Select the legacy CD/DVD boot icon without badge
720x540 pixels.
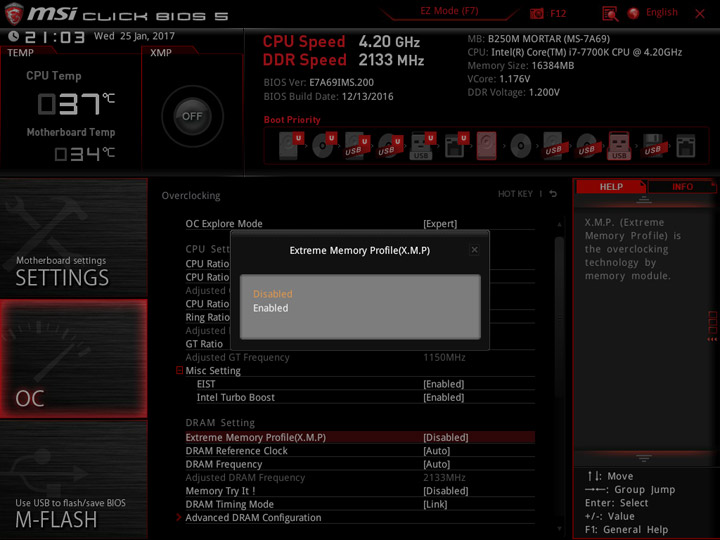click(521, 146)
